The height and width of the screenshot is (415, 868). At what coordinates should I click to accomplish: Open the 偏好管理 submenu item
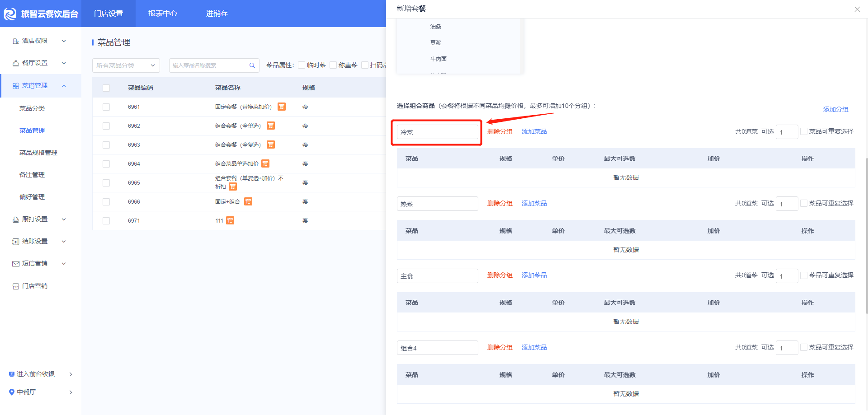tap(32, 197)
